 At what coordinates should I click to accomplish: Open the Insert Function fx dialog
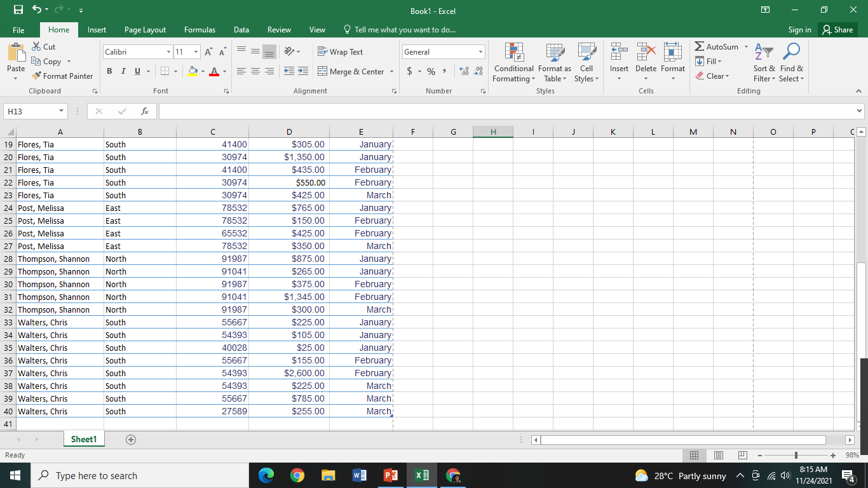145,111
